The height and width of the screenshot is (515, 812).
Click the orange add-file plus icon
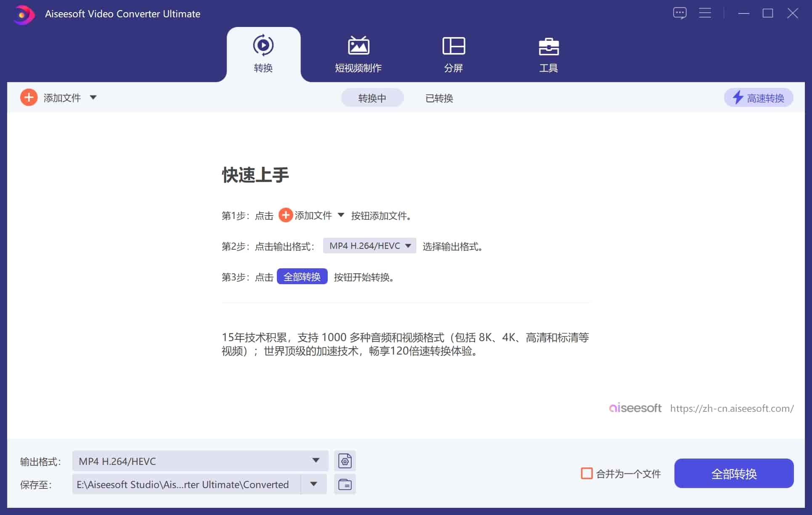pyautogui.click(x=29, y=97)
